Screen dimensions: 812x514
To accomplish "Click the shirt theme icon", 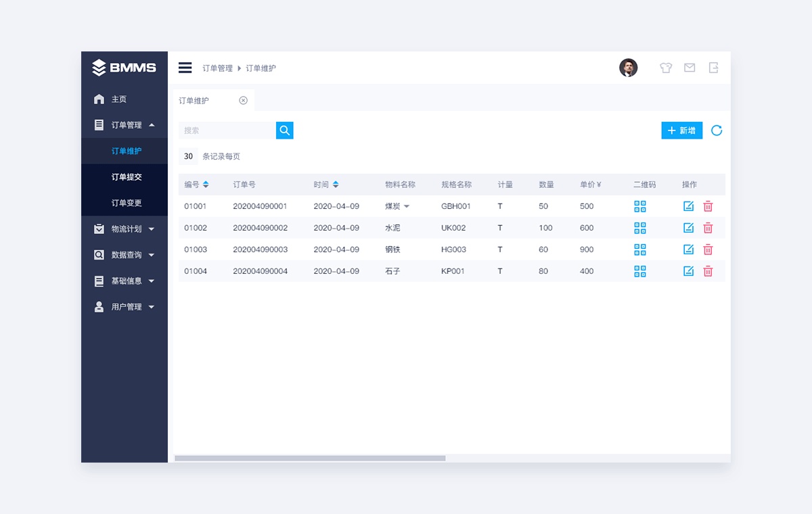I will point(666,68).
